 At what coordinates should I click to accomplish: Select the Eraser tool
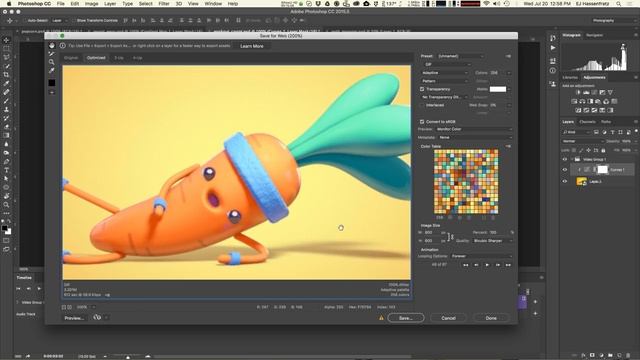(x=7, y=127)
